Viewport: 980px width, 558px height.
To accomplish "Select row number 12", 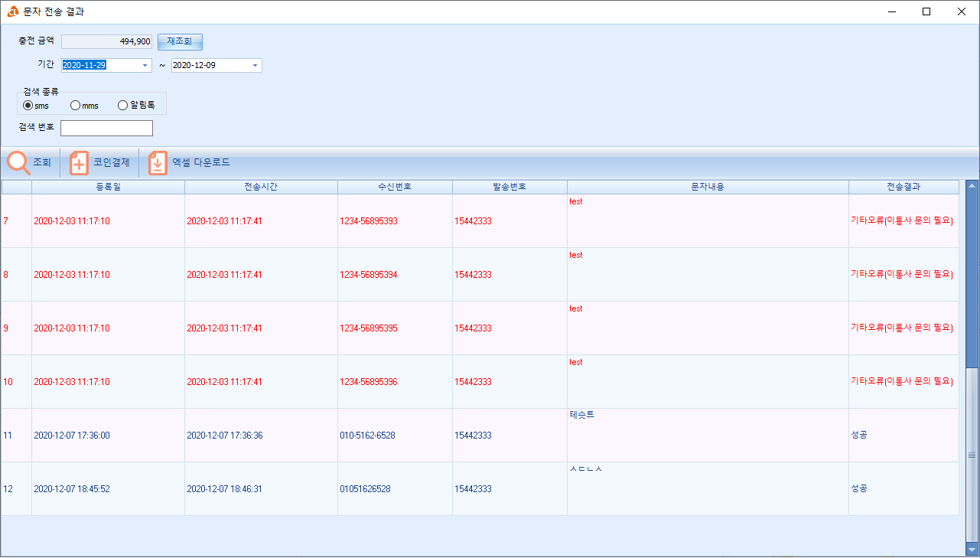I will point(16,489).
